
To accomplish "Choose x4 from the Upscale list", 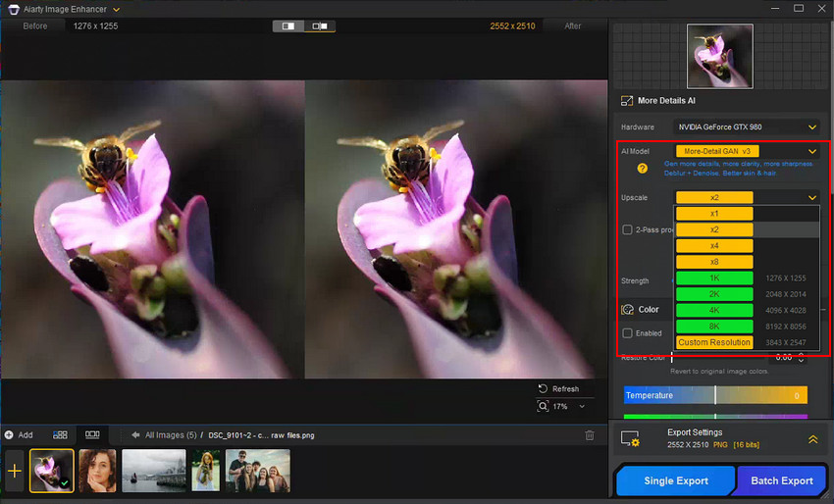I will click(x=714, y=245).
